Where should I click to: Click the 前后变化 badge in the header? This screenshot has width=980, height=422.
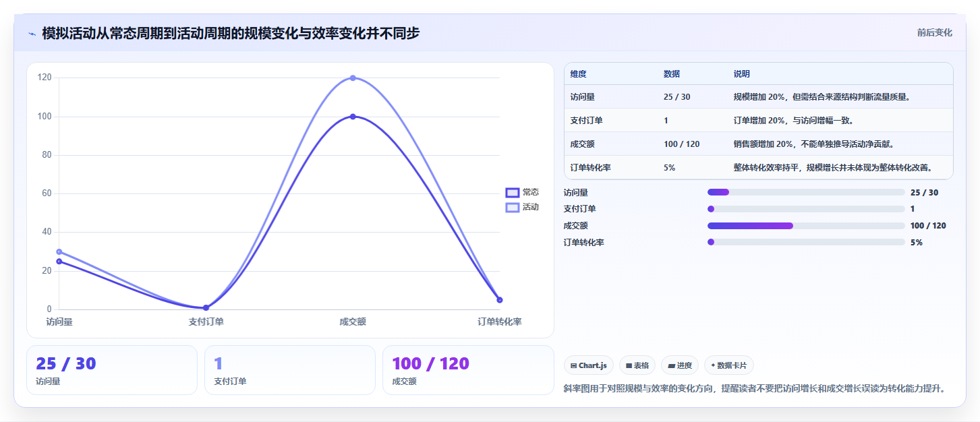(x=934, y=32)
